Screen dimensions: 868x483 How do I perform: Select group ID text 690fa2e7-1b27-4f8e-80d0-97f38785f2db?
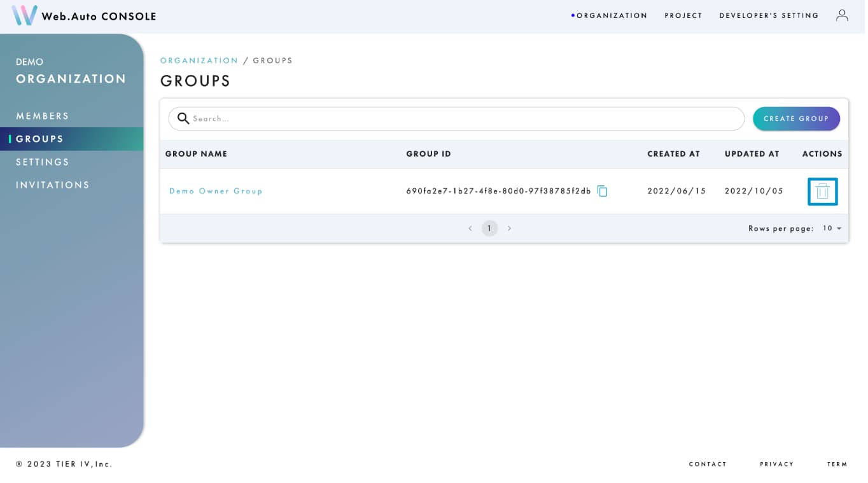pos(499,191)
